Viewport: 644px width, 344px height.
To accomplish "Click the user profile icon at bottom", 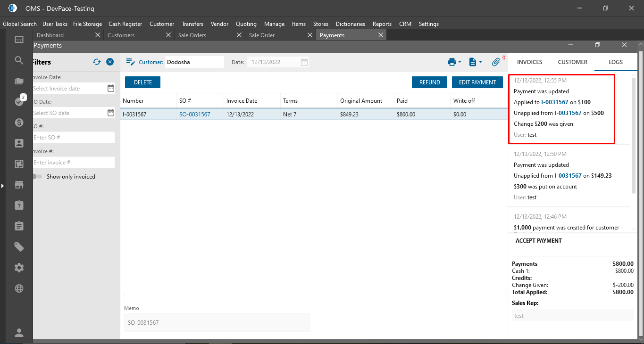I will 19,333.
